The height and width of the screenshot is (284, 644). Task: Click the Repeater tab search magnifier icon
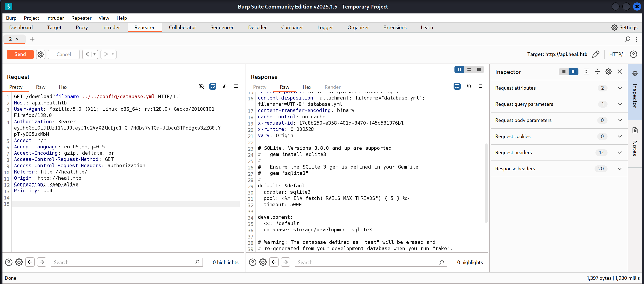point(627,39)
